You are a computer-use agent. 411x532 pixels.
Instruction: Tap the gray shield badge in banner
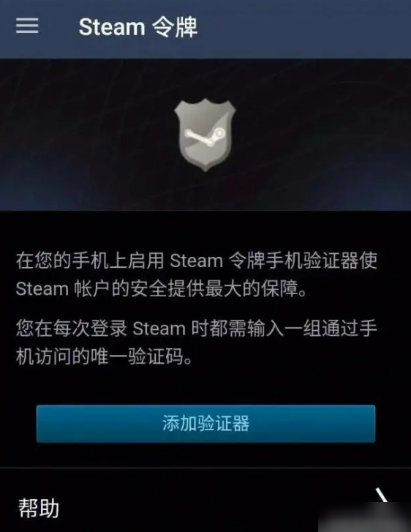click(x=205, y=135)
